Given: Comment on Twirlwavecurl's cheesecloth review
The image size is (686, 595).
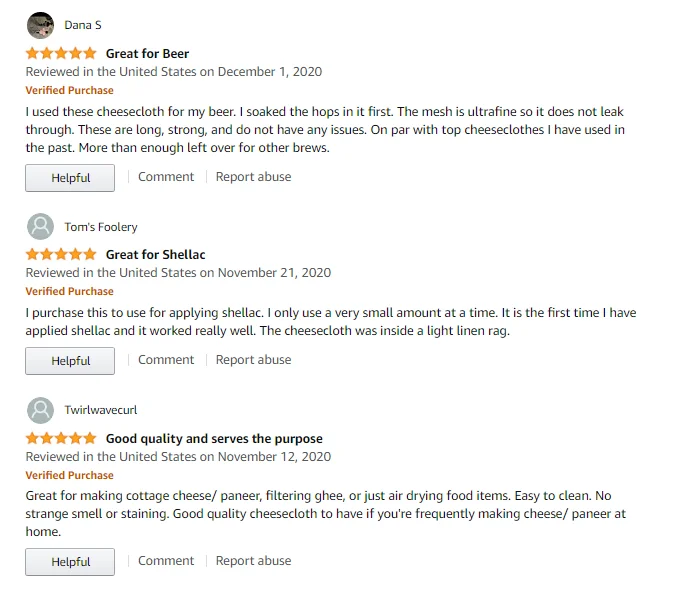Looking at the screenshot, I should pos(166,561).
